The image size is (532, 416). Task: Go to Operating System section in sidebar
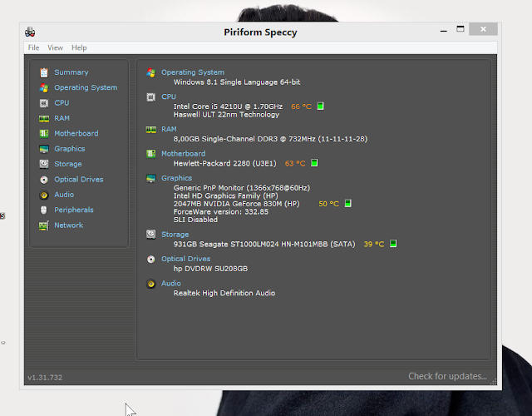86,87
